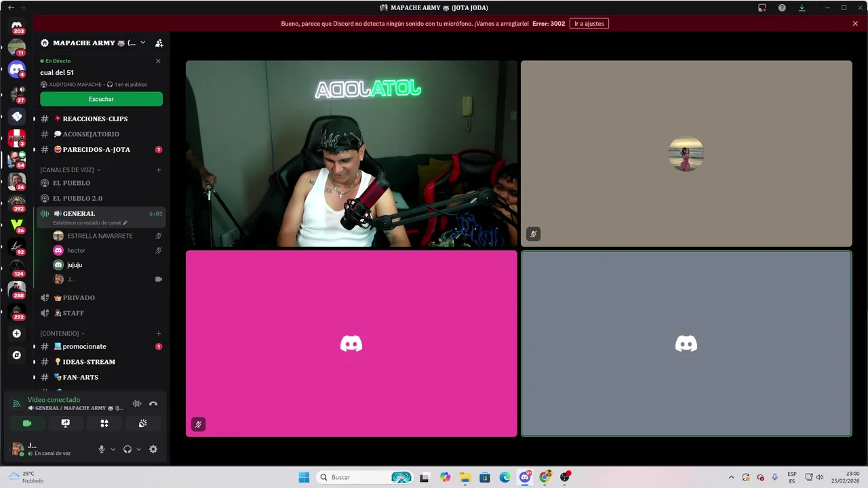Focus the webcam video tile
The width and height of the screenshot is (868, 488).
pos(351,154)
